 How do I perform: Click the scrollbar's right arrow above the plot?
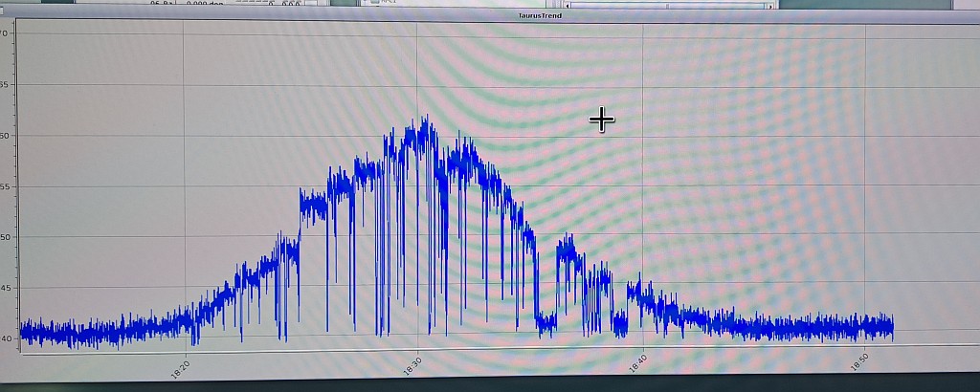(x=771, y=5)
